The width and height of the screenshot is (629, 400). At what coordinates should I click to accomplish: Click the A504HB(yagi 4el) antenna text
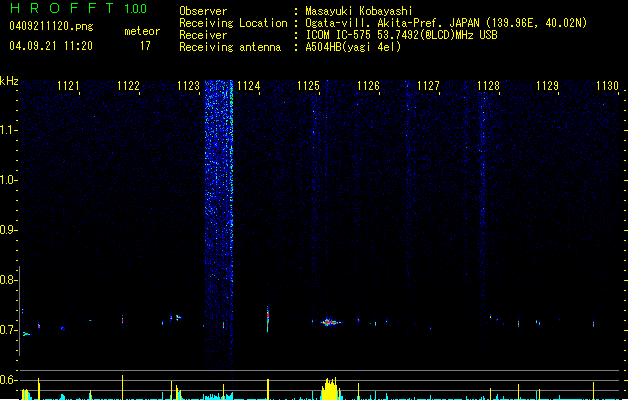353,47
